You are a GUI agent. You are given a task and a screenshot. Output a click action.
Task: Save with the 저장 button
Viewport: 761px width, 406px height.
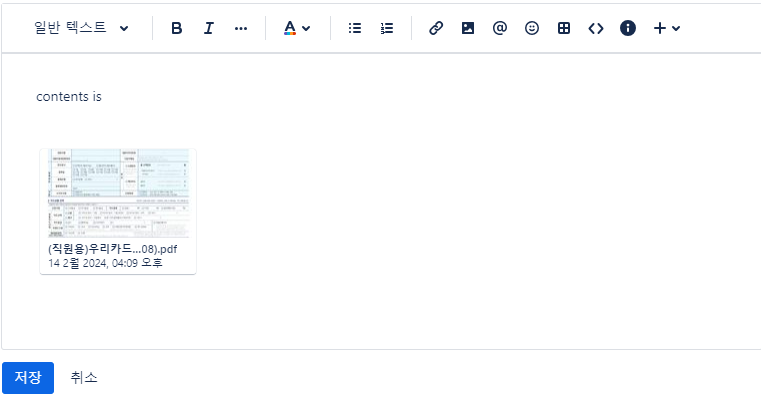tap(28, 377)
